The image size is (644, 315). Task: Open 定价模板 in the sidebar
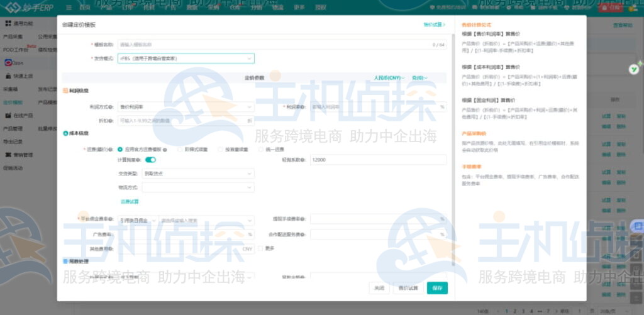click(13, 102)
